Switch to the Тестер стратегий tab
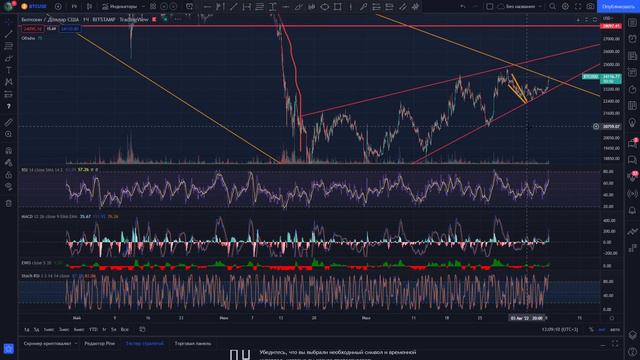 click(144, 344)
